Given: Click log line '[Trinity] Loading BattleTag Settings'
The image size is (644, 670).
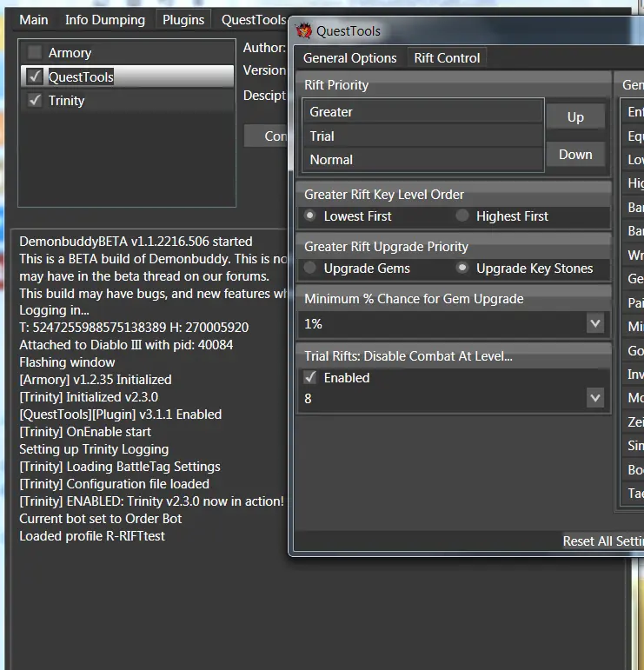Looking at the screenshot, I should pyautogui.click(x=120, y=466).
